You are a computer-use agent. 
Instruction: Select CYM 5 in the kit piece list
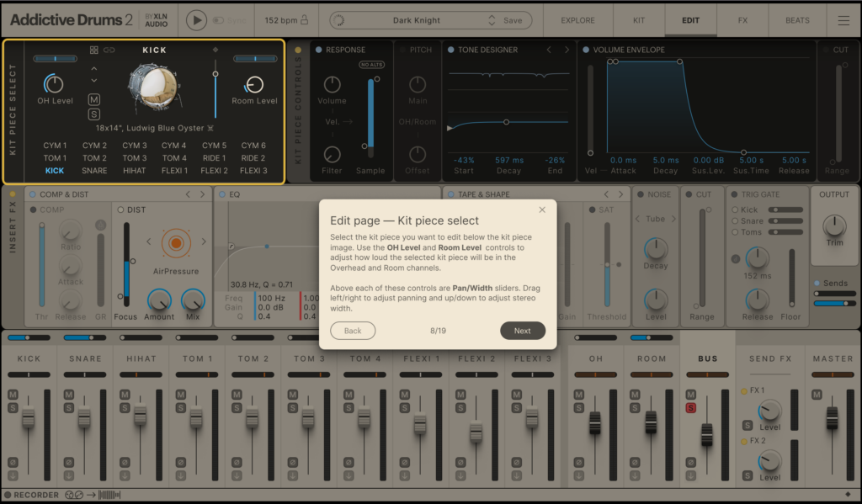coord(213,145)
